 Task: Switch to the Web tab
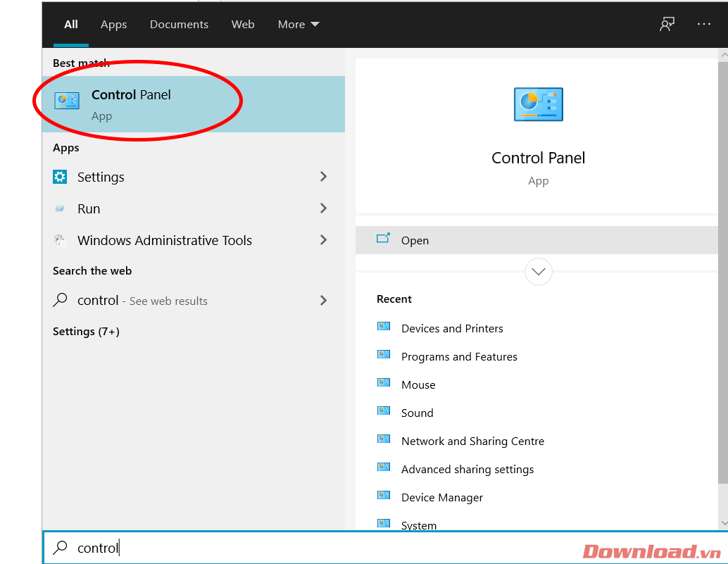243,24
